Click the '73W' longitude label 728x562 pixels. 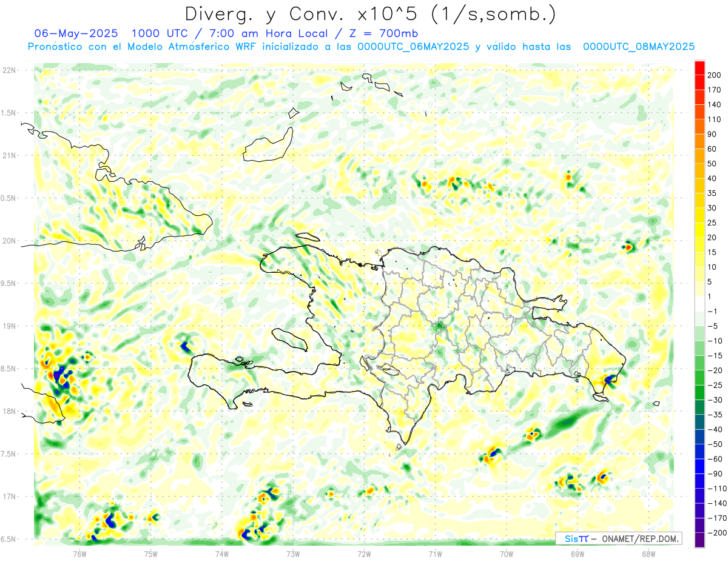(x=293, y=554)
